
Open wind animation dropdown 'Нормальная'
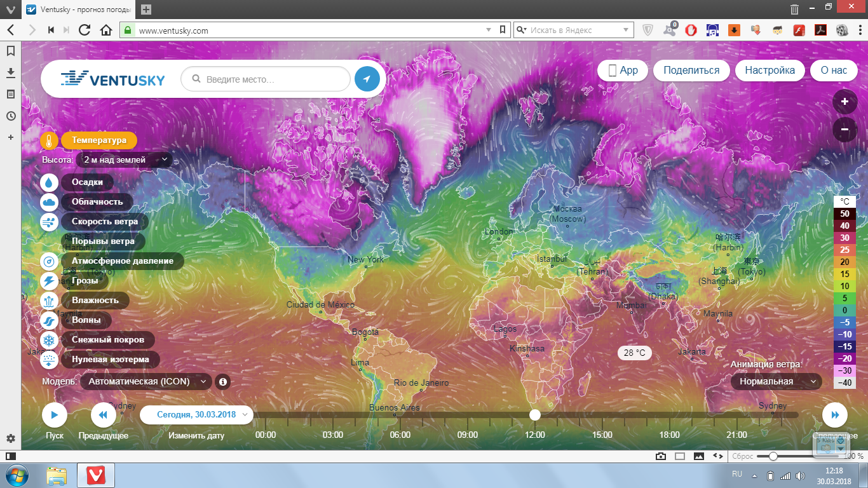tap(776, 382)
